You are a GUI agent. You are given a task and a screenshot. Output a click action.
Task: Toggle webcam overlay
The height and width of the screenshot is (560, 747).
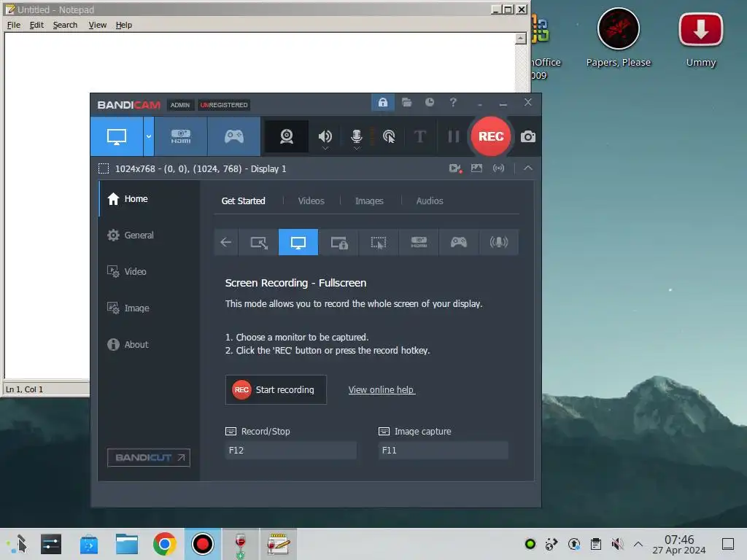click(x=286, y=136)
